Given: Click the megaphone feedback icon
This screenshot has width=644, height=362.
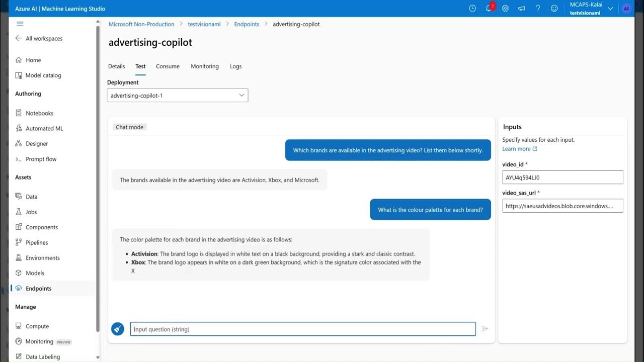Looking at the screenshot, I should [x=522, y=9].
